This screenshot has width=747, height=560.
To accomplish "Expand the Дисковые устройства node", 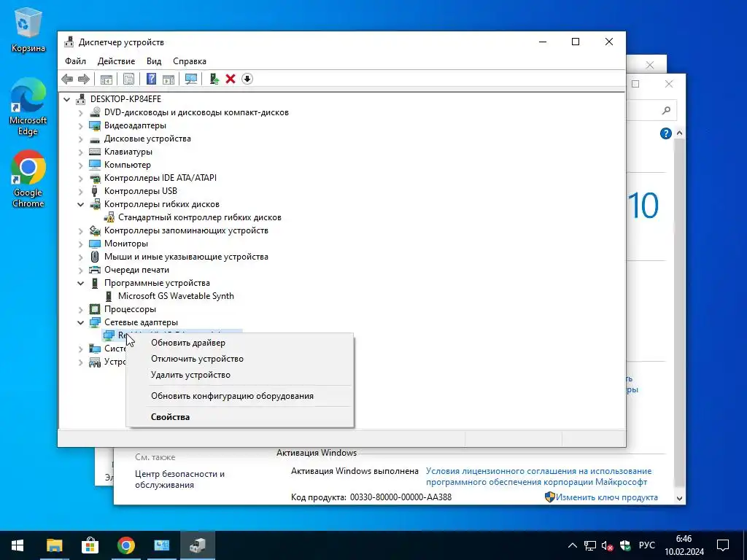I will click(x=80, y=139).
